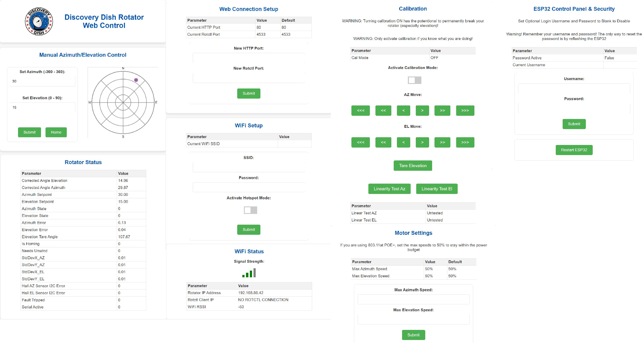The width and height of the screenshot is (644, 343).
Task: Click the Max Azimuth Speed input box
Action: tap(413, 299)
